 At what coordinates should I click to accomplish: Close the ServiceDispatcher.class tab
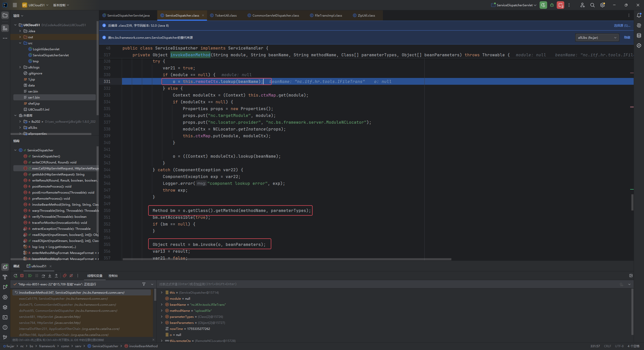point(203,16)
